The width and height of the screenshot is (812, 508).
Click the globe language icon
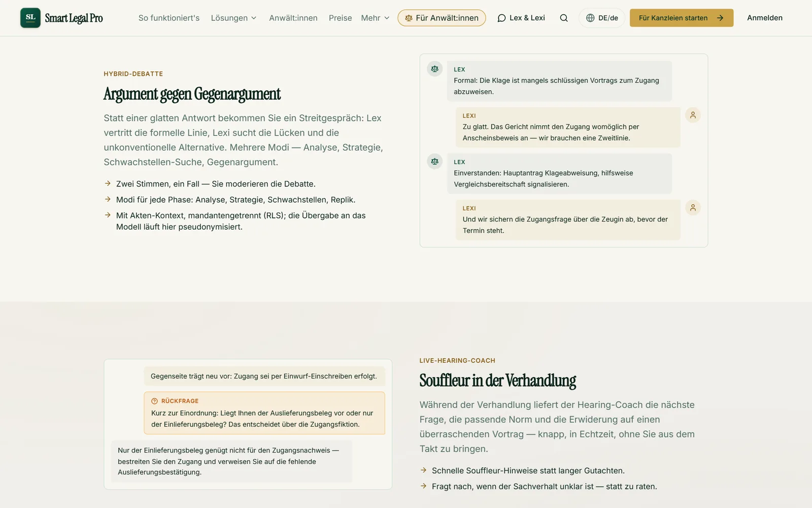[x=590, y=18]
